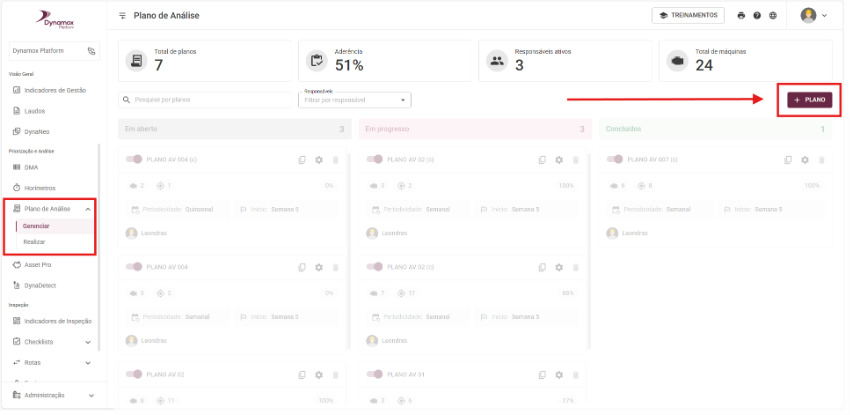Screen dimensions: 850x415
Task: Select Realizar under Plano de Análise
Action: [x=34, y=242]
